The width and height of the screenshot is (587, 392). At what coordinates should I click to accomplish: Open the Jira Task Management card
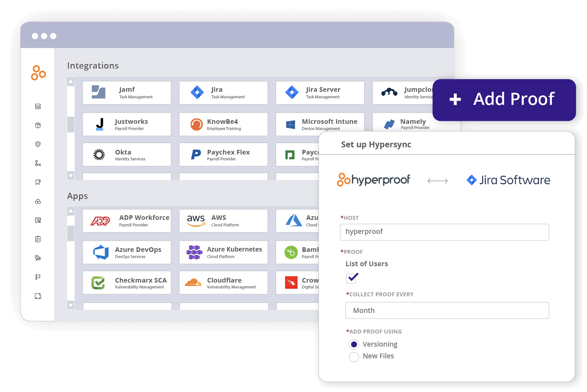point(223,93)
